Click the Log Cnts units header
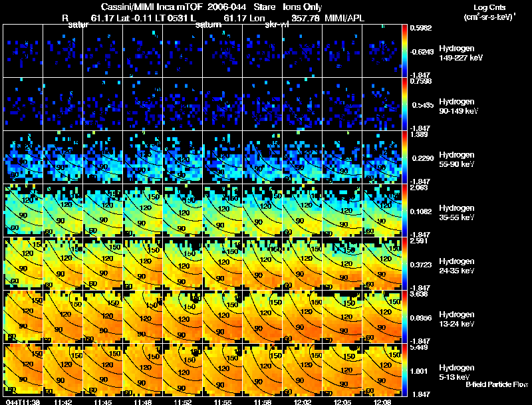Viewport: 532px width, 405px height. (489, 12)
